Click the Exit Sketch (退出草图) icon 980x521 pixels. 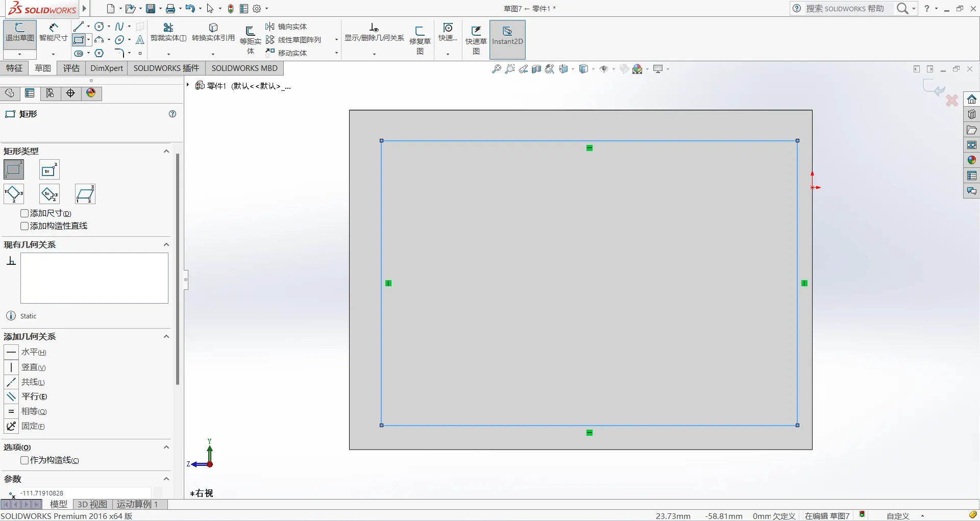coord(19,32)
